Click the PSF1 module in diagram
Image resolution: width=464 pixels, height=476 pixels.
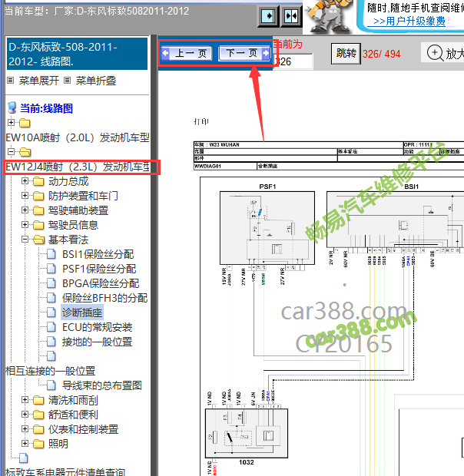pos(267,228)
